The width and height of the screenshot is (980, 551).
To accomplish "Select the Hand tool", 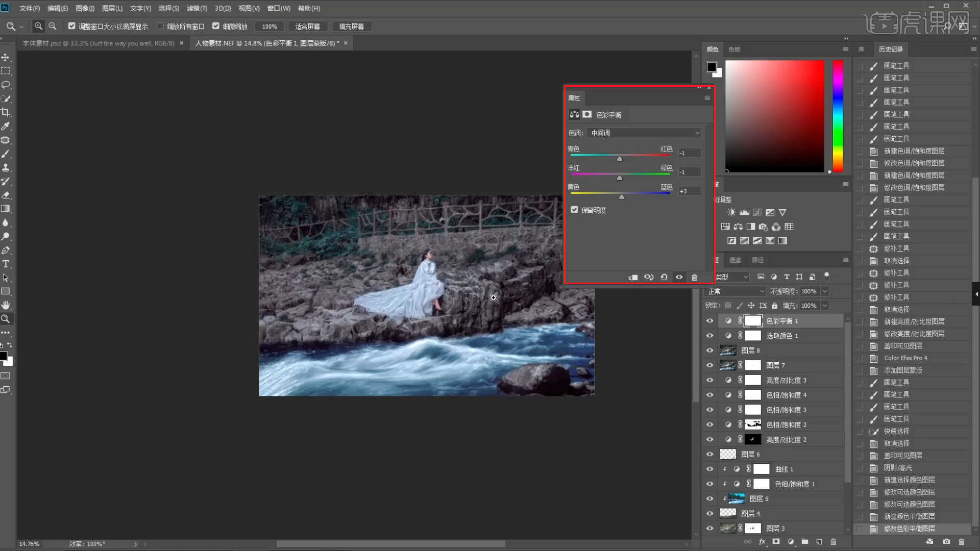I will tap(6, 305).
